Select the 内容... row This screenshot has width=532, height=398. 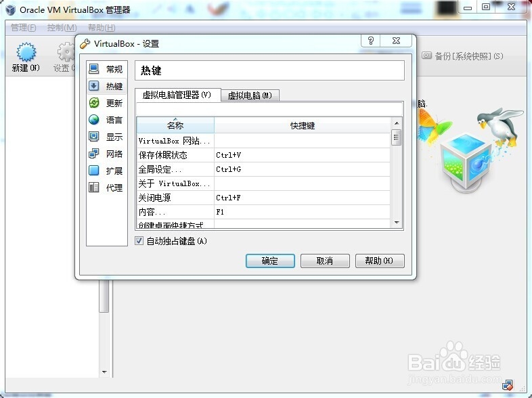pos(263,212)
